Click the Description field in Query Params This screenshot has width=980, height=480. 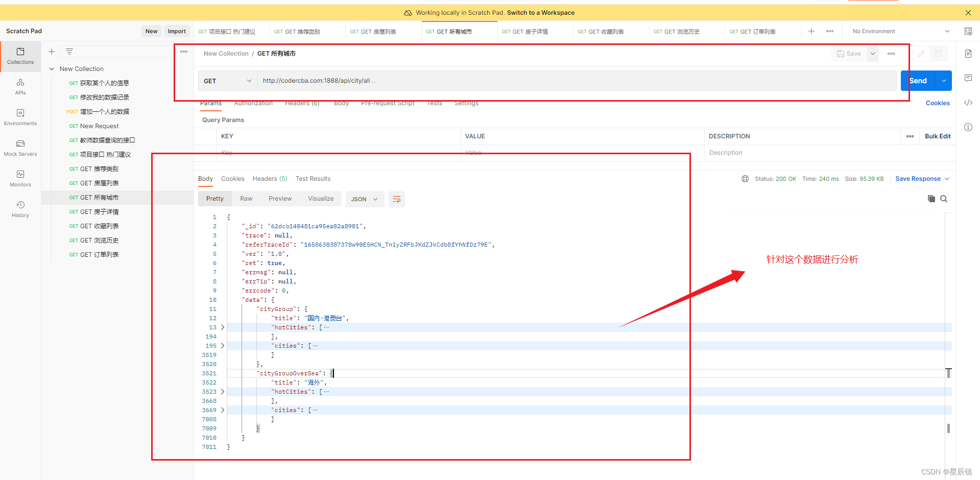(802, 153)
